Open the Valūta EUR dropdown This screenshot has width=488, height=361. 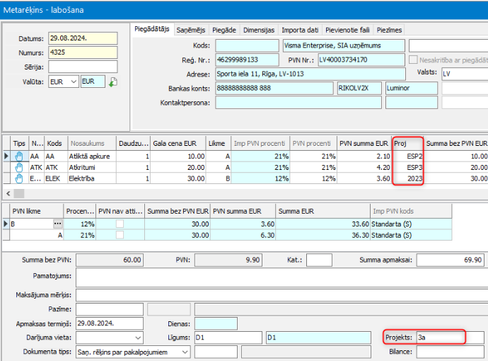coord(74,82)
